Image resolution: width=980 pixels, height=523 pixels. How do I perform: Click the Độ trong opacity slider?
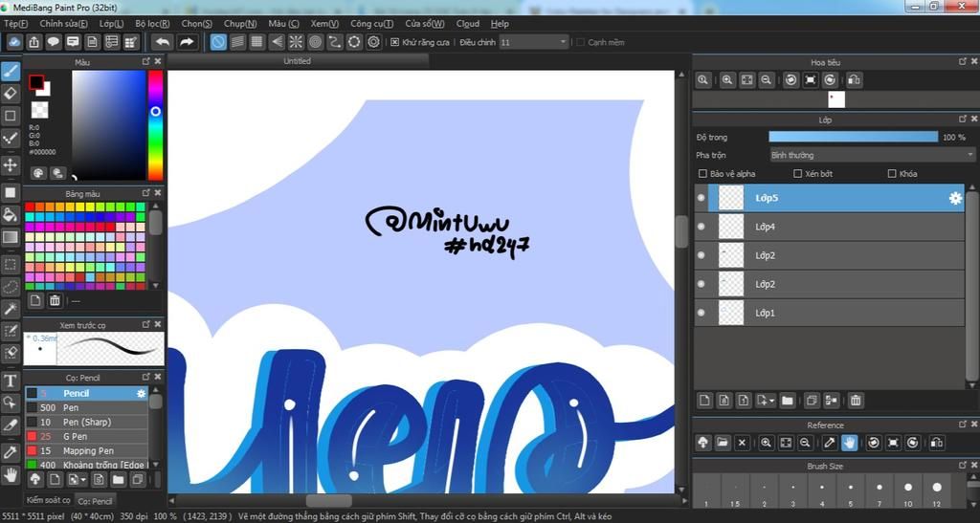pyautogui.click(x=853, y=137)
